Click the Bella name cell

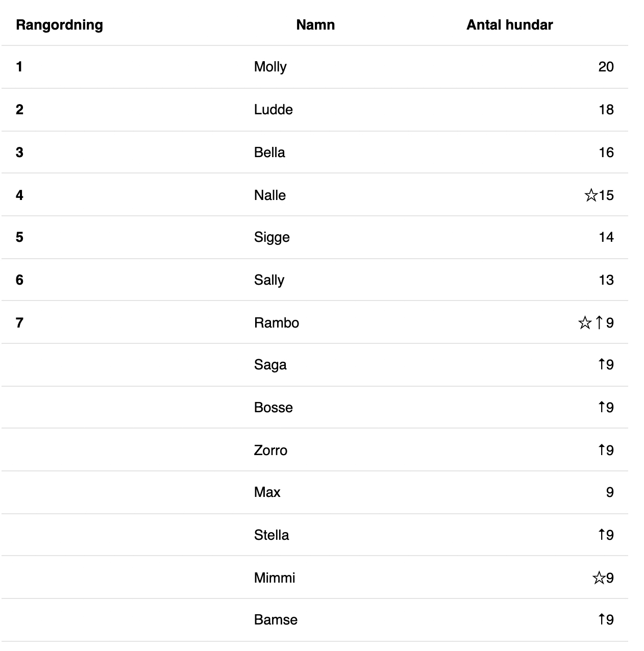click(269, 153)
